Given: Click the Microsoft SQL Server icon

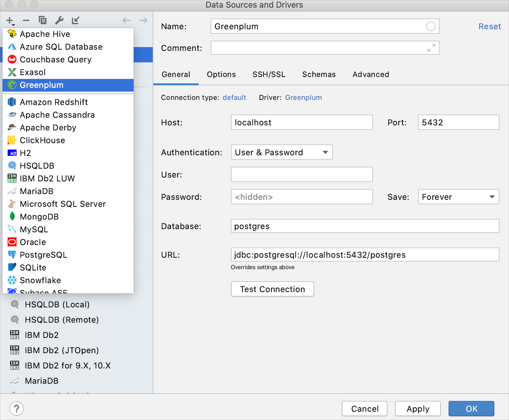Looking at the screenshot, I should coord(12,204).
